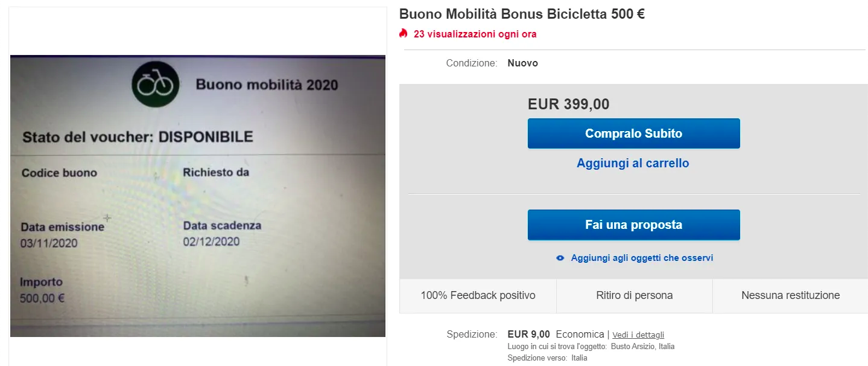
Task: Click the Busto Arsizio, Italia location text
Action: click(x=642, y=347)
